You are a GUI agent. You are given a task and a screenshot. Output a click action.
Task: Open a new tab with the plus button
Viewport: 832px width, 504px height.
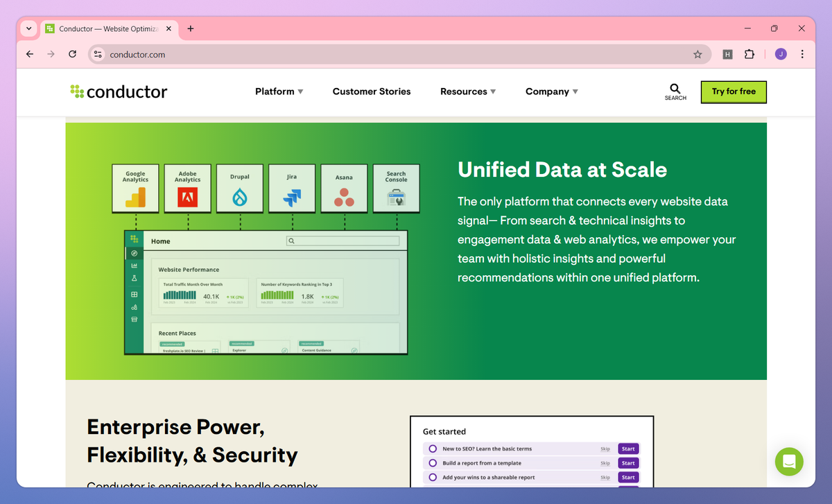(x=191, y=28)
